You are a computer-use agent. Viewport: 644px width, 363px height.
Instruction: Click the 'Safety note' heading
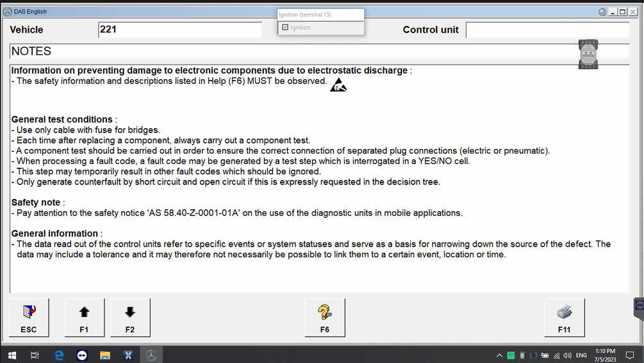pos(36,202)
